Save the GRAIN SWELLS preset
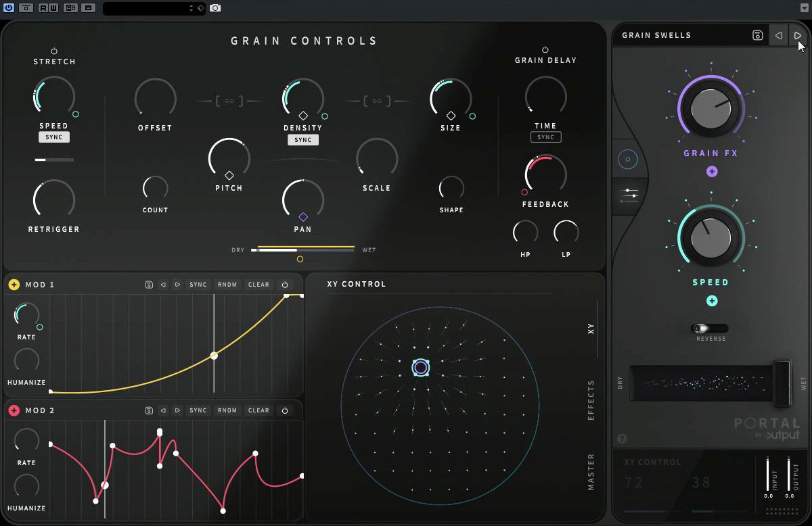The image size is (812, 526). point(758,35)
